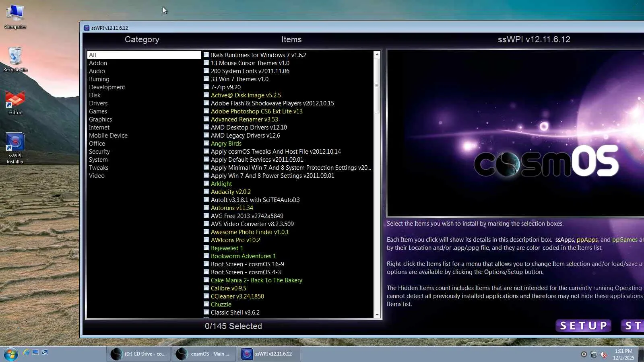Switch to the (D:) CD Drive taskbar window
The image size is (644, 362).
click(138, 354)
